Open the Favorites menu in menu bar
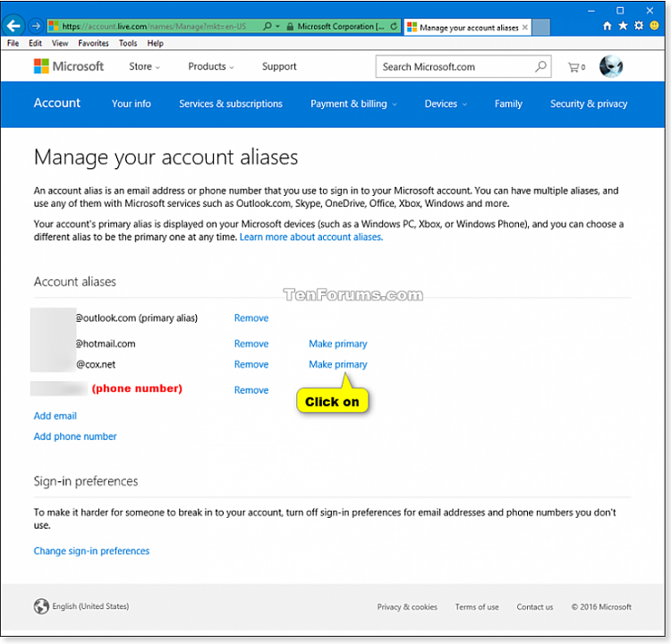Viewport: 671px width, 644px height. tap(93, 43)
